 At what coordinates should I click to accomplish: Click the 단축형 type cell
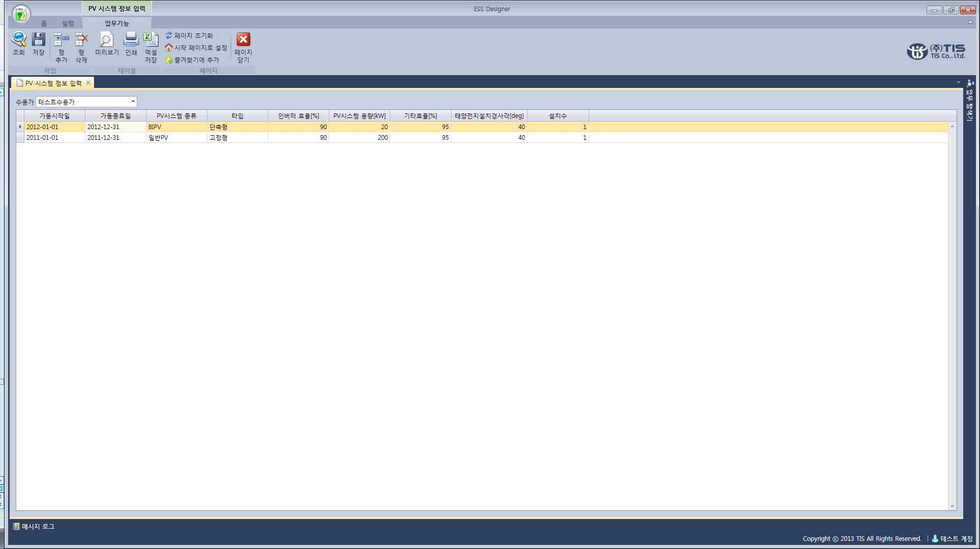pyautogui.click(x=237, y=127)
